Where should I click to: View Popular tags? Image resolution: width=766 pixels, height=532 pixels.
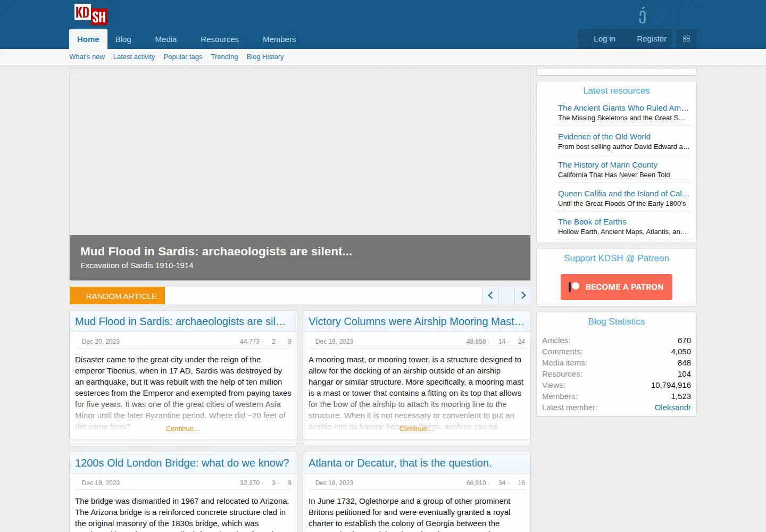(x=183, y=57)
